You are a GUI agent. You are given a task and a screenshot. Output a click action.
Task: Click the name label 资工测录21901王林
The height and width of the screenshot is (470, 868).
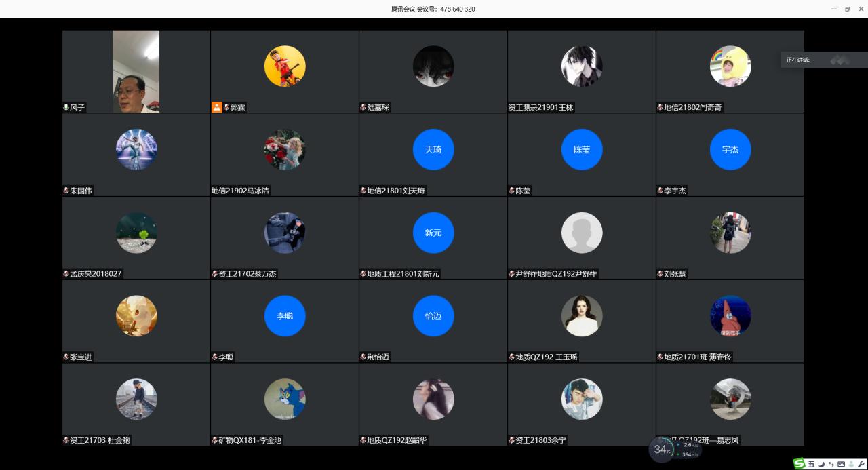pyautogui.click(x=541, y=107)
